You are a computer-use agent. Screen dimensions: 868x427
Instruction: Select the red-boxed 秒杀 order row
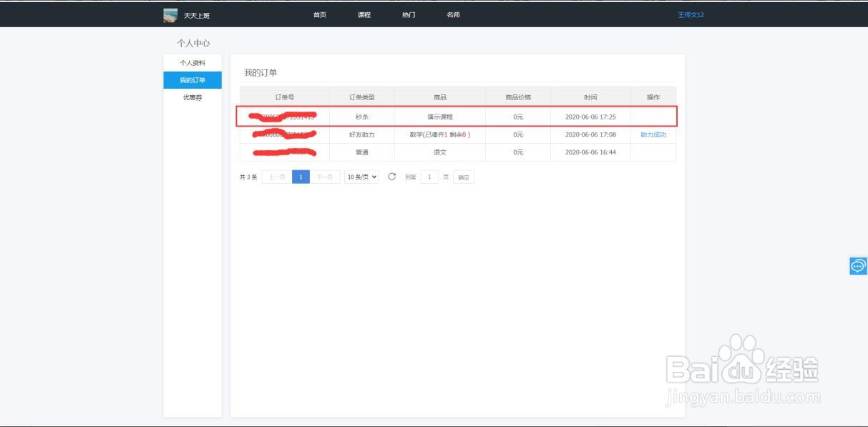459,116
